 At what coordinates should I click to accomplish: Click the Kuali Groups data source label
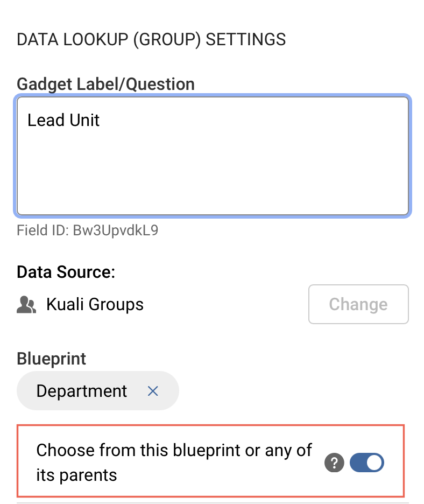(95, 304)
